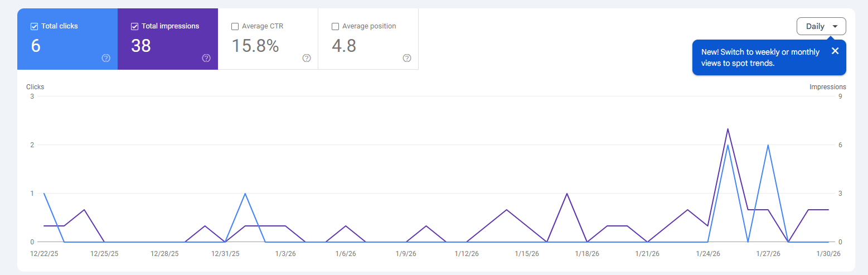This screenshot has height=275, width=868.
Task: Select the Total impressions value 38
Action: tap(141, 46)
